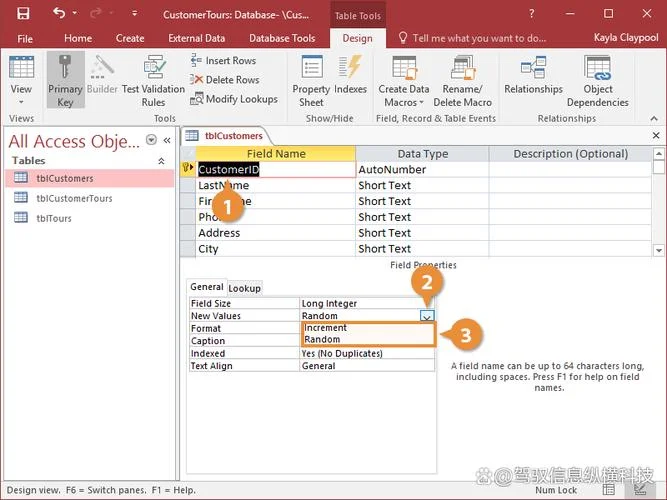Open the Undo history dropdown arrow
Screen dimensions: 667x500
75,13
